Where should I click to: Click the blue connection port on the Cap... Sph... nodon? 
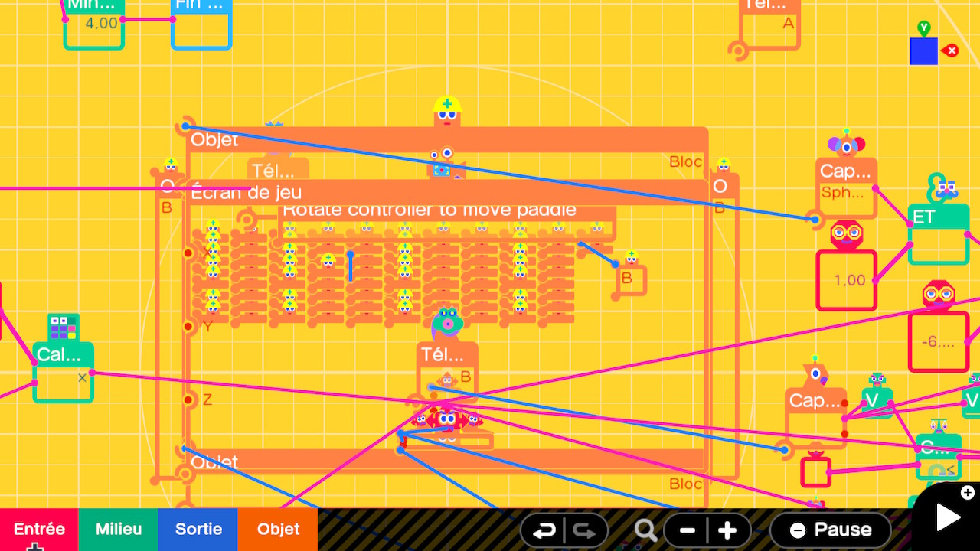[815, 220]
